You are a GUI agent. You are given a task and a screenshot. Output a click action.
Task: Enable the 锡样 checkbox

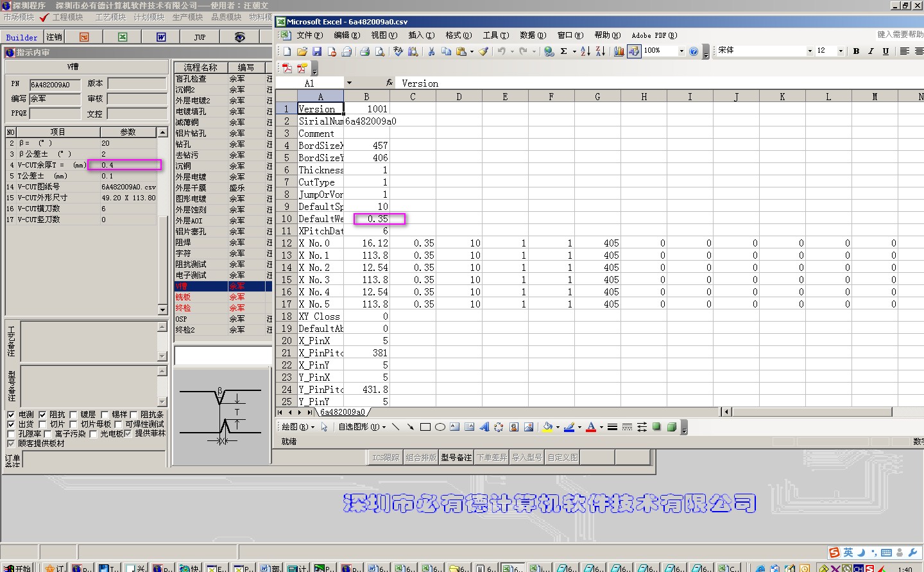click(105, 415)
